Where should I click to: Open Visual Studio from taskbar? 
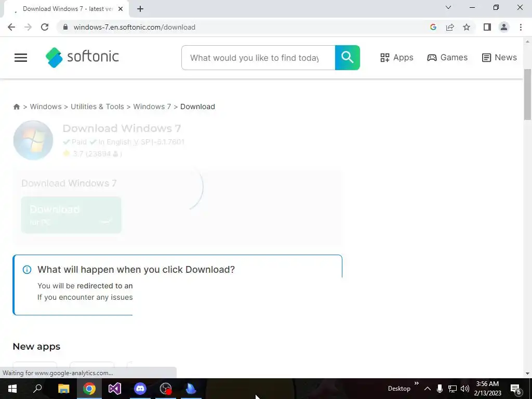[115, 389]
